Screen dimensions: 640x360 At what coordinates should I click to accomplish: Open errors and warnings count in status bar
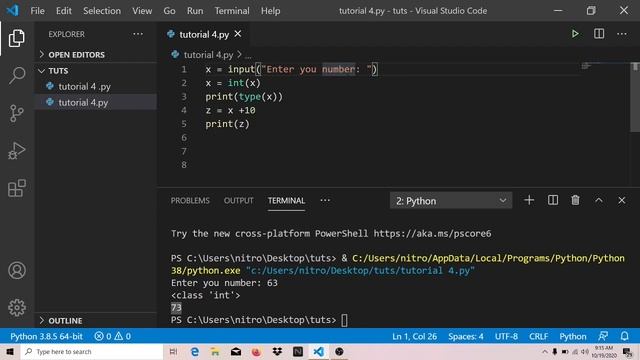[113, 336]
